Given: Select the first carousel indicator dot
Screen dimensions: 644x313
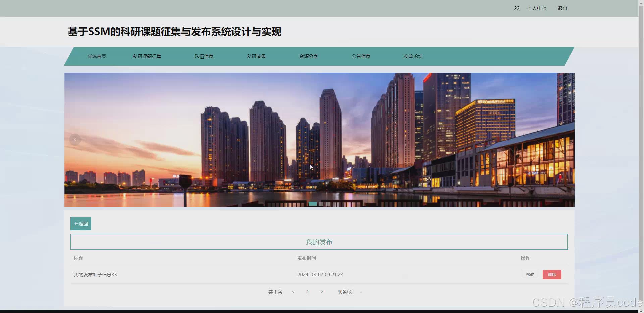Looking at the screenshot, I should pyautogui.click(x=313, y=204).
